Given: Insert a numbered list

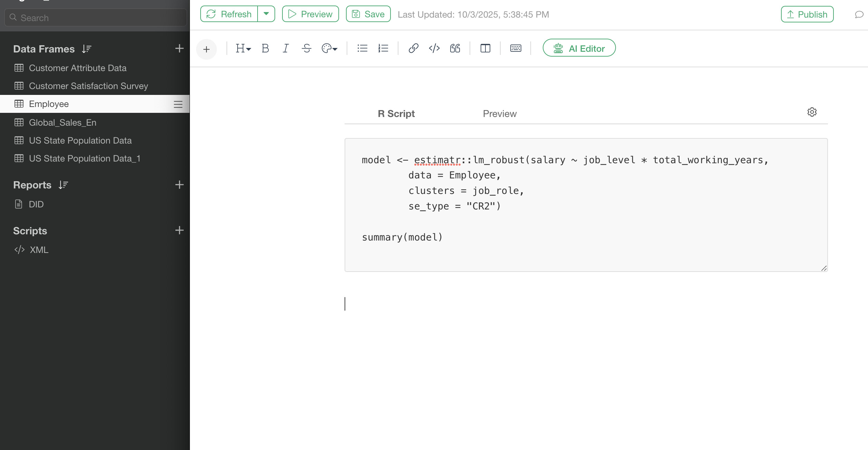Looking at the screenshot, I should click(x=383, y=48).
